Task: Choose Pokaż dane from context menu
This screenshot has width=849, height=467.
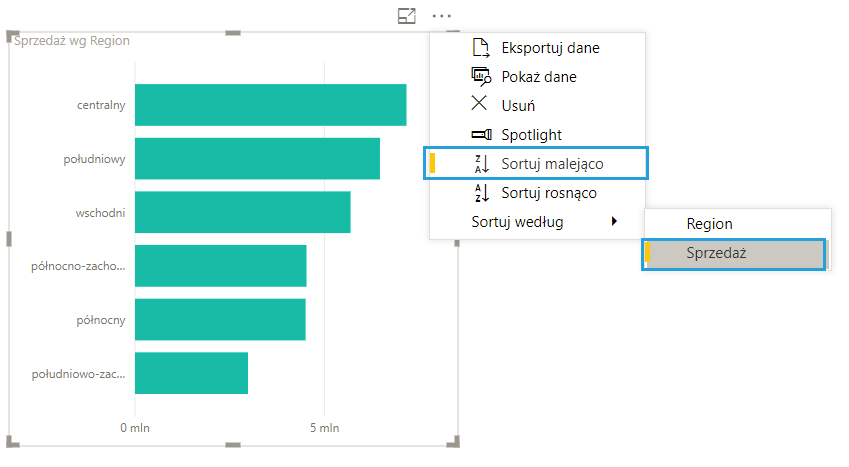Action: coord(538,76)
